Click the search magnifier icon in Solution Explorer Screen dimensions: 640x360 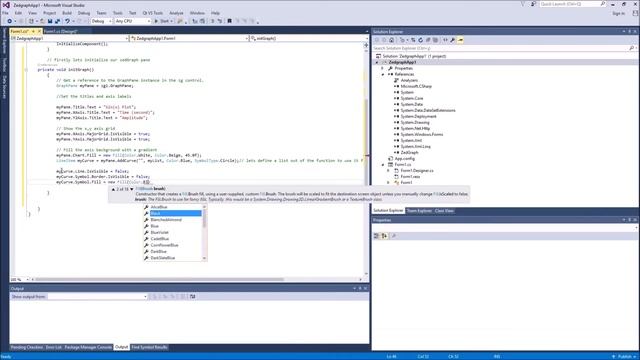tap(631, 48)
